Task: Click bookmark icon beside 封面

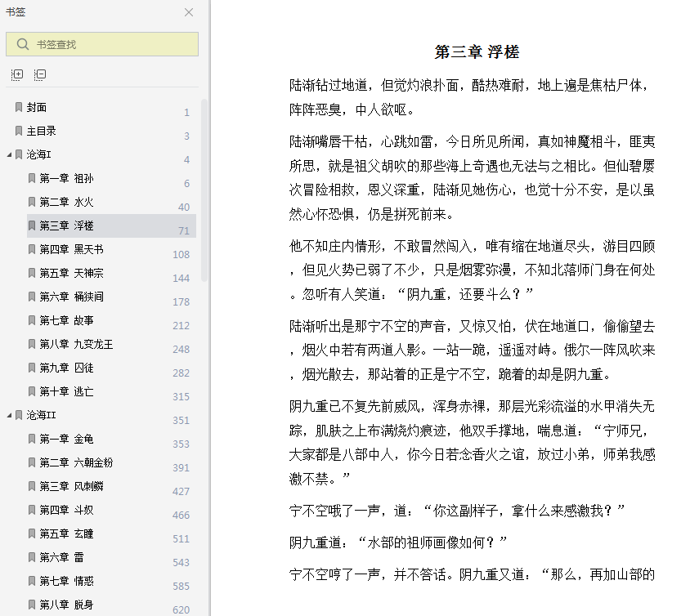Action: [19, 107]
